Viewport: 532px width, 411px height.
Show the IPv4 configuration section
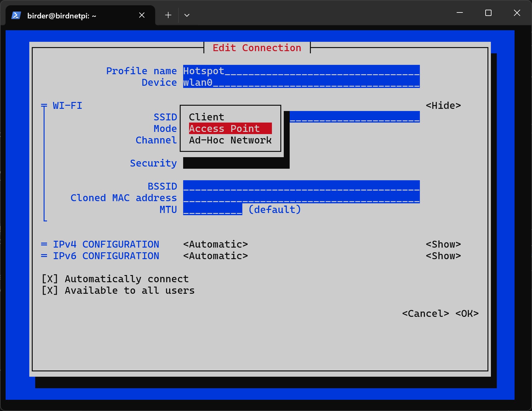[x=443, y=244]
